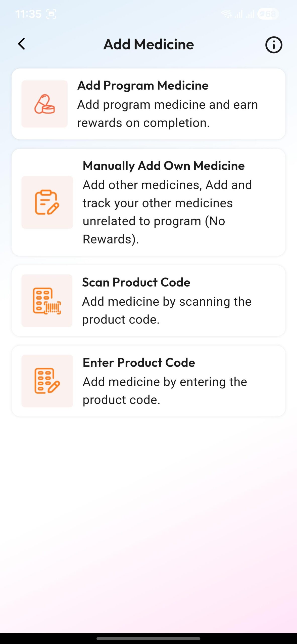297x644 pixels.
Task: Tap the barcode scan product icon
Action: 47,301
